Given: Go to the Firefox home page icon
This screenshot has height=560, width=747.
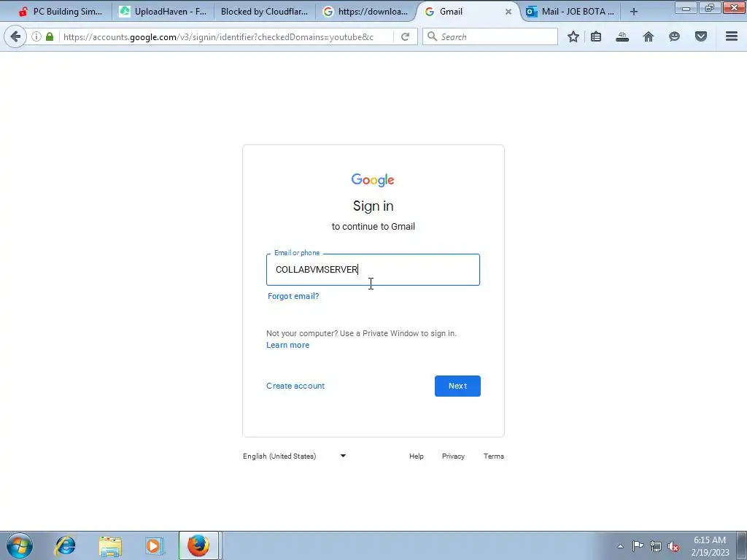Looking at the screenshot, I should pos(649,36).
